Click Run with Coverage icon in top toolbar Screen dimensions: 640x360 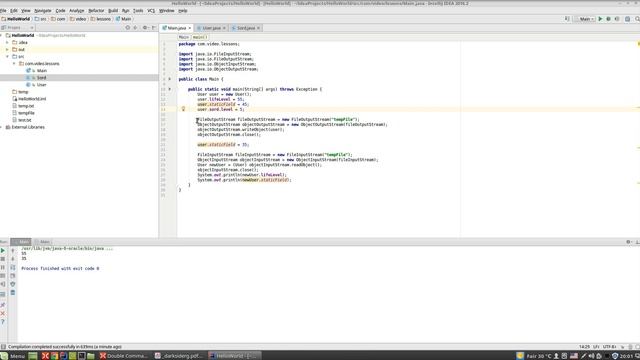pos(617,19)
